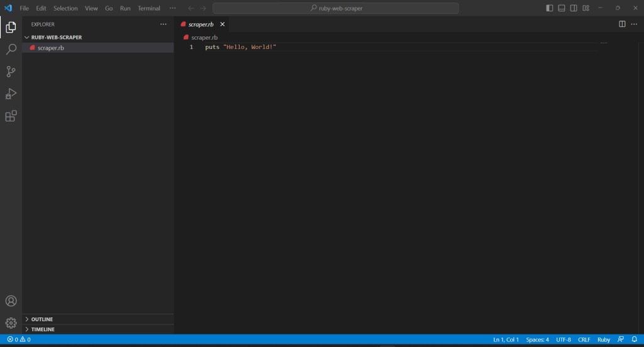
Task: Open the Extensions view
Action: click(x=11, y=116)
